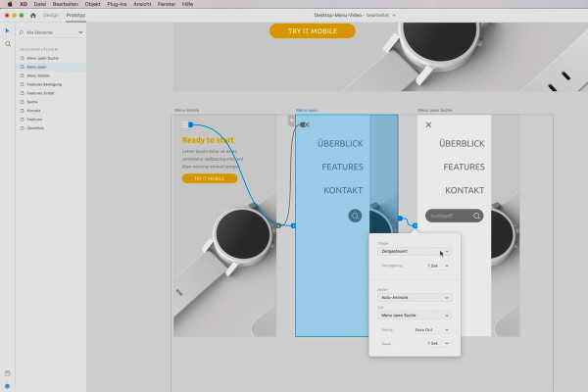Select the Menu open Suche artboard row
588x392 pixels.
(51, 58)
